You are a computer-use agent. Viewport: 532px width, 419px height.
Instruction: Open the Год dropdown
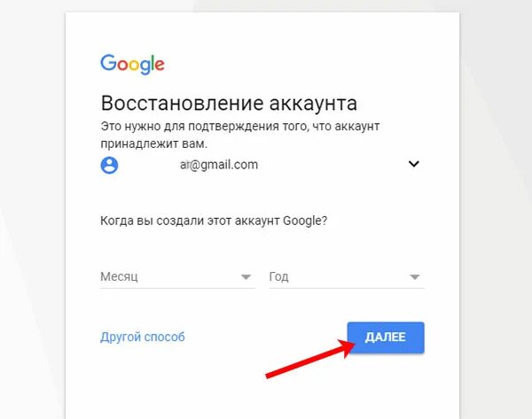tap(347, 277)
